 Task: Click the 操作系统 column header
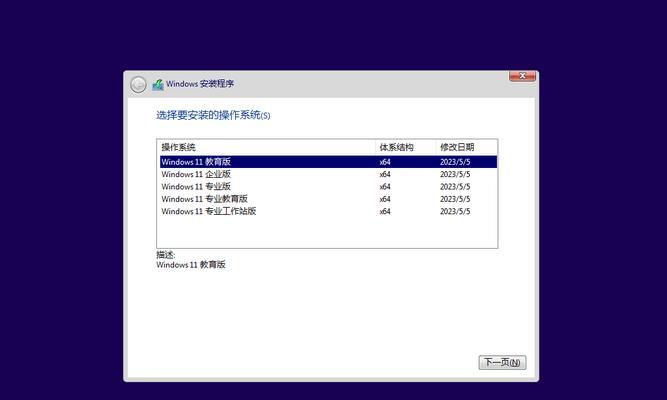(266, 147)
